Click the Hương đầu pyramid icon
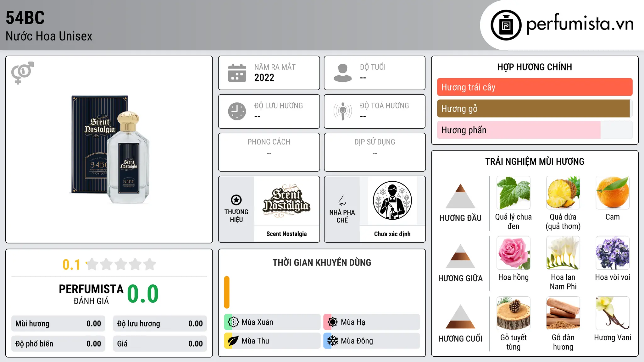Image resolution: width=644 pixels, height=362 pixels. point(460,196)
